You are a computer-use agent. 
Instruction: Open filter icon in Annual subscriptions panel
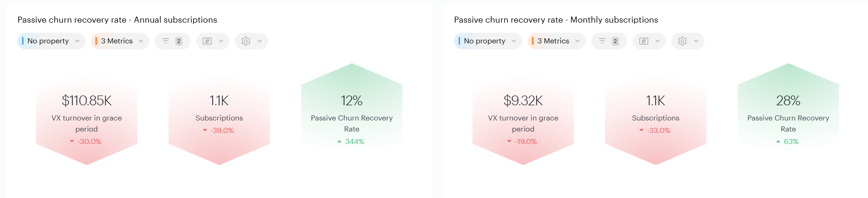click(166, 41)
